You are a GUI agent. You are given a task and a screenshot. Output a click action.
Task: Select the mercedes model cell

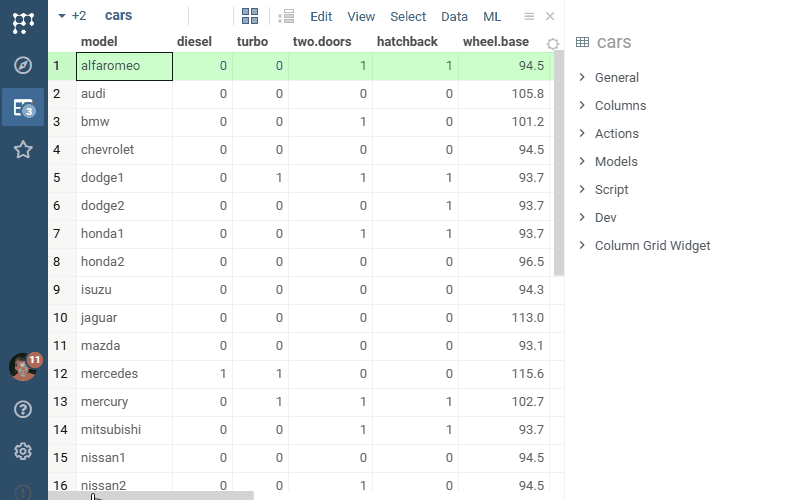[x=110, y=373]
